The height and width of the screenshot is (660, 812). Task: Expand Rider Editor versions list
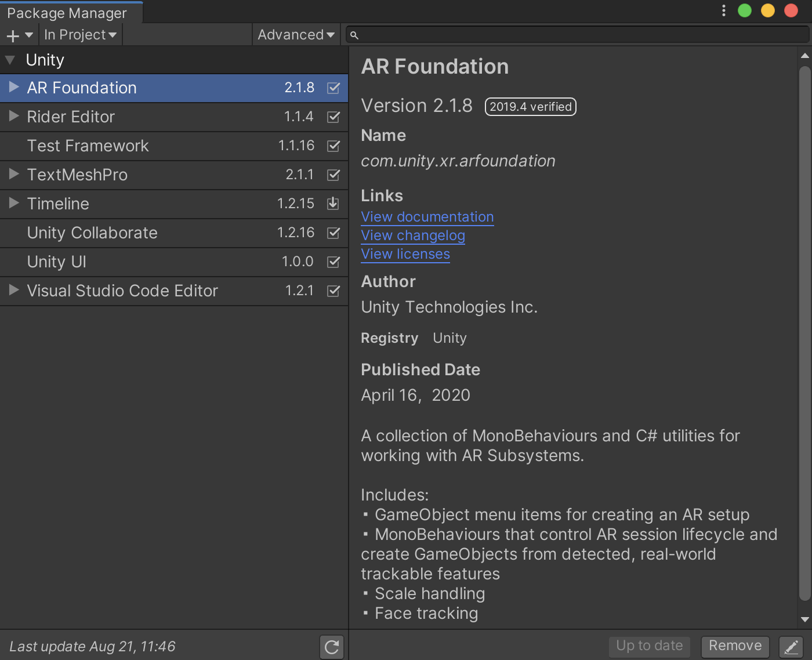pos(14,117)
